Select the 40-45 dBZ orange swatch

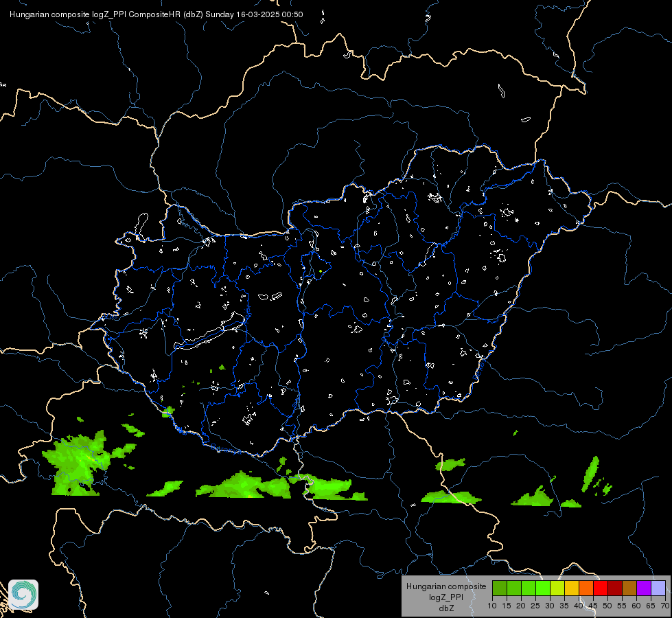coord(586,588)
